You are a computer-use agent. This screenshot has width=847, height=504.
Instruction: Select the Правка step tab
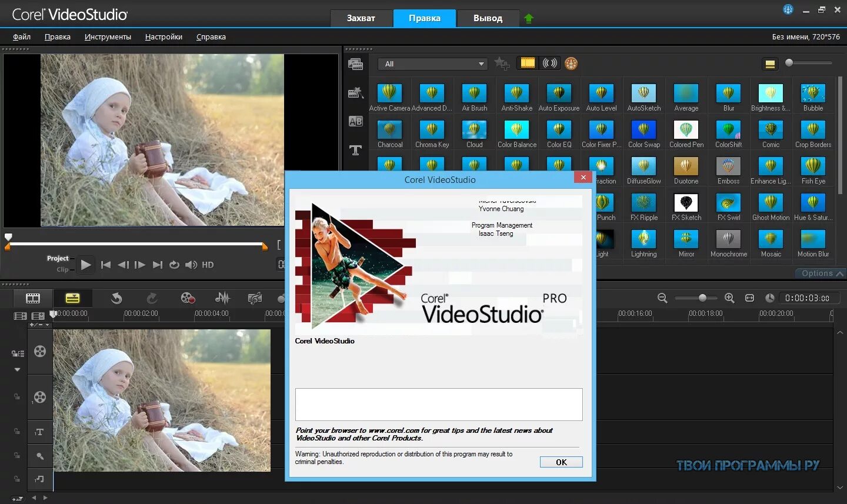pyautogui.click(x=425, y=18)
